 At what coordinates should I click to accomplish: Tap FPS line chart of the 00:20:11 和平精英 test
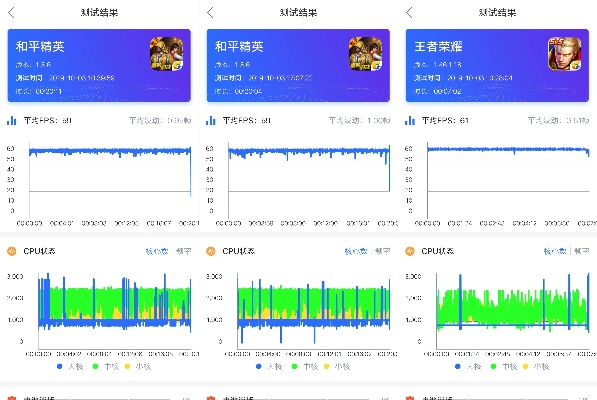(110, 181)
